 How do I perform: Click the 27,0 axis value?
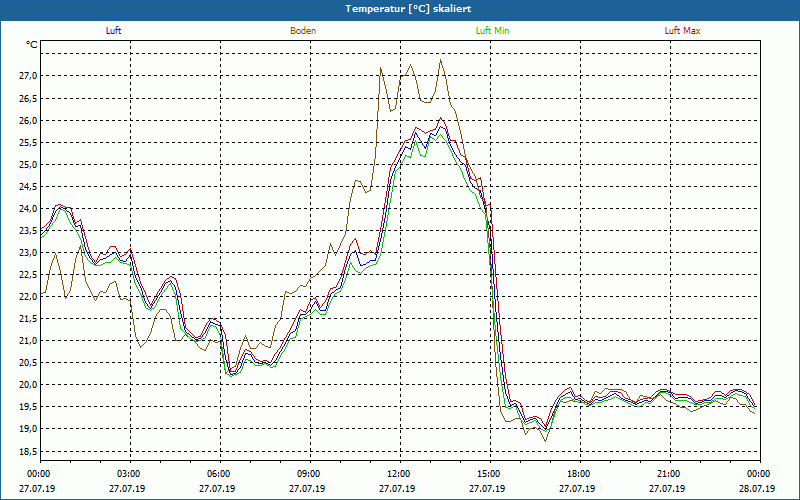click(x=28, y=76)
